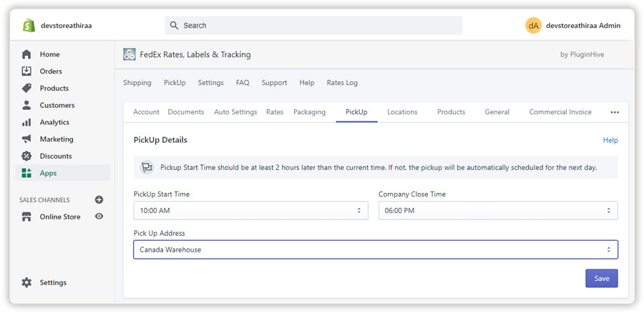This screenshot has height=313, width=644.
Task: Click the SALES CHANNELS heading
Action: pos(44,200)
